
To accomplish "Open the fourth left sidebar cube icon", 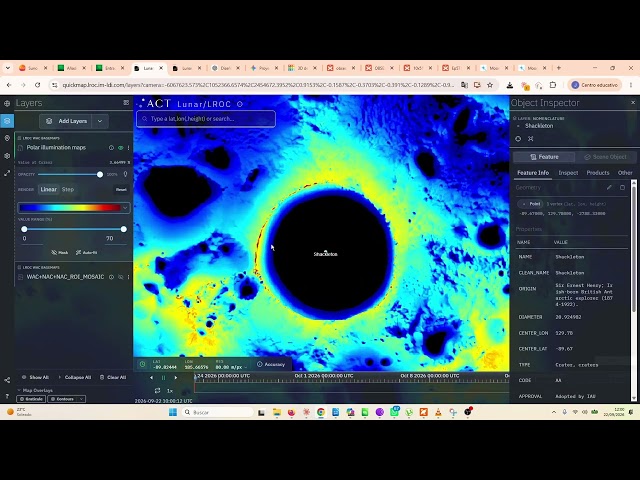I will click(7, 156).
